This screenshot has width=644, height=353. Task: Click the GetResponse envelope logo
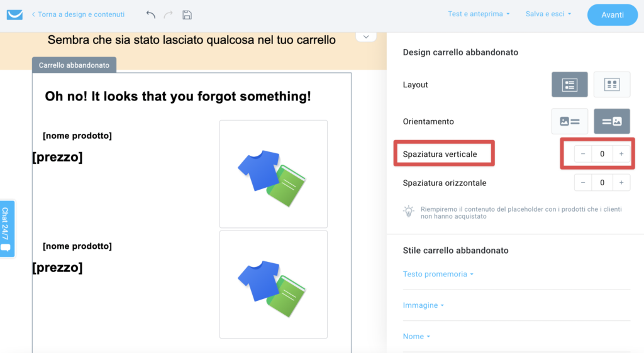click(x=15, y=14)
